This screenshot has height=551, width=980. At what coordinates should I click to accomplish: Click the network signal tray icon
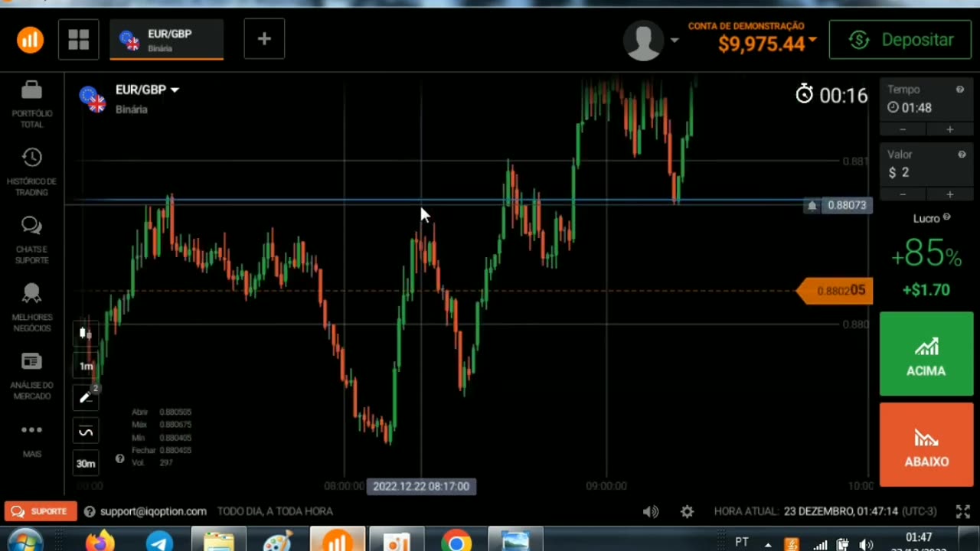[821, 545]
